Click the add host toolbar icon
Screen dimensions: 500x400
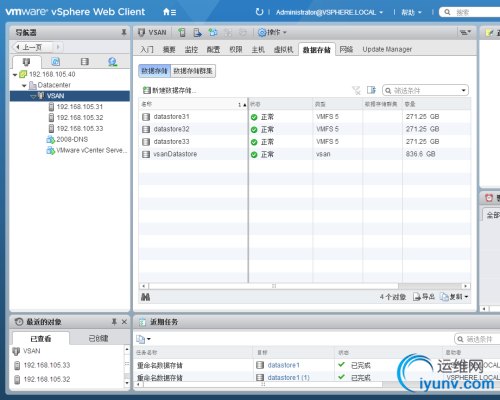tap(182, 32)
